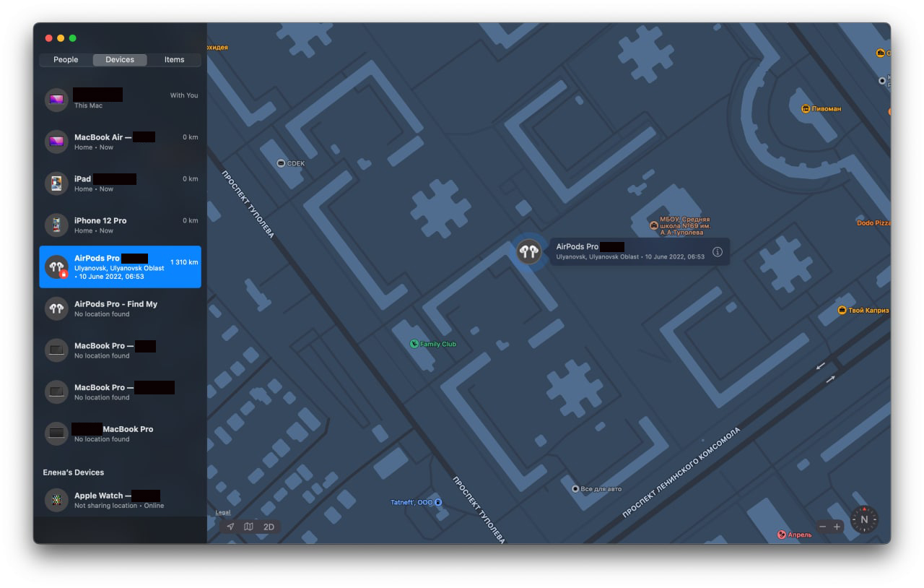Zoom out with the minus button
Screen dimensions: 924x588
pyautogui.click(x=821, y=527)
